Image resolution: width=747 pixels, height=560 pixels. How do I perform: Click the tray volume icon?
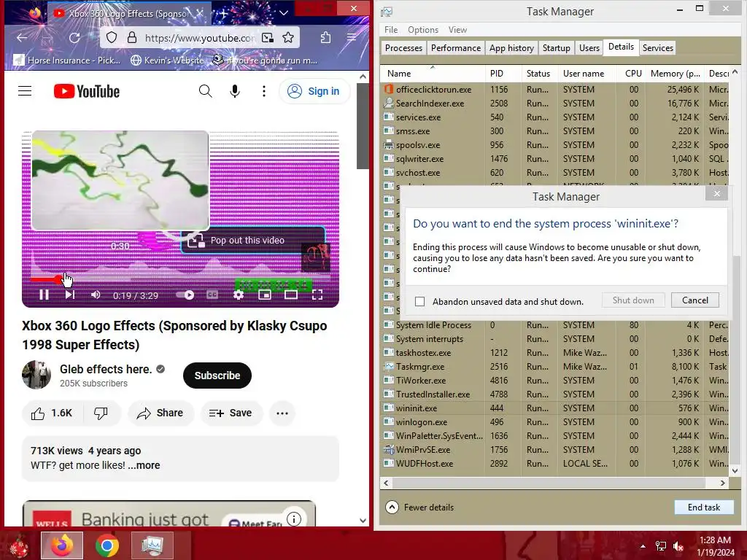click(678, 546)
